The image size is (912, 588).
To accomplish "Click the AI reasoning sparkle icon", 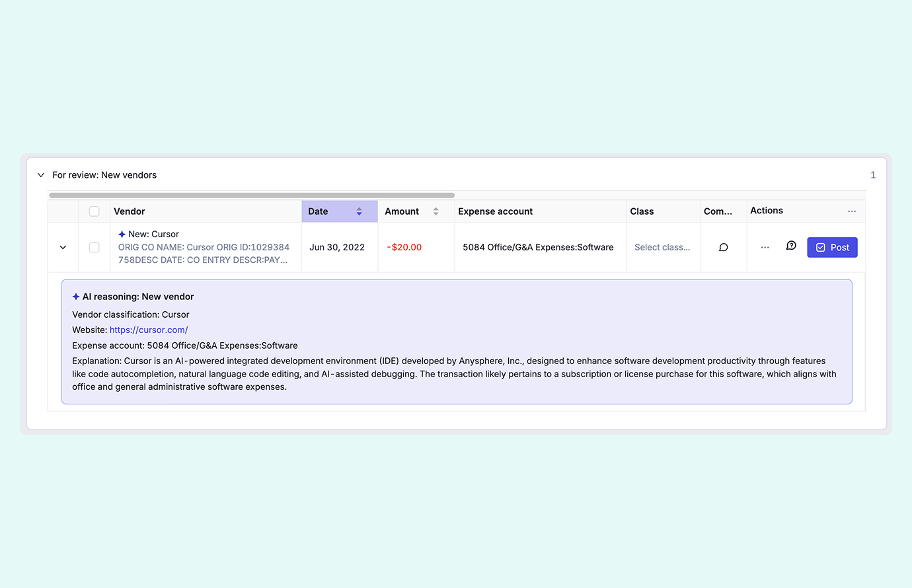I will point(76,297).
